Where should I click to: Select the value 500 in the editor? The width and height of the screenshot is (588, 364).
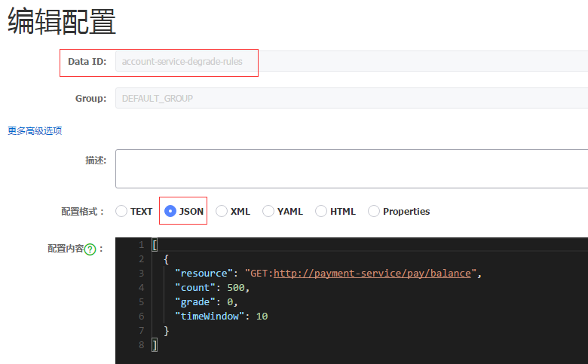[236, 288]
